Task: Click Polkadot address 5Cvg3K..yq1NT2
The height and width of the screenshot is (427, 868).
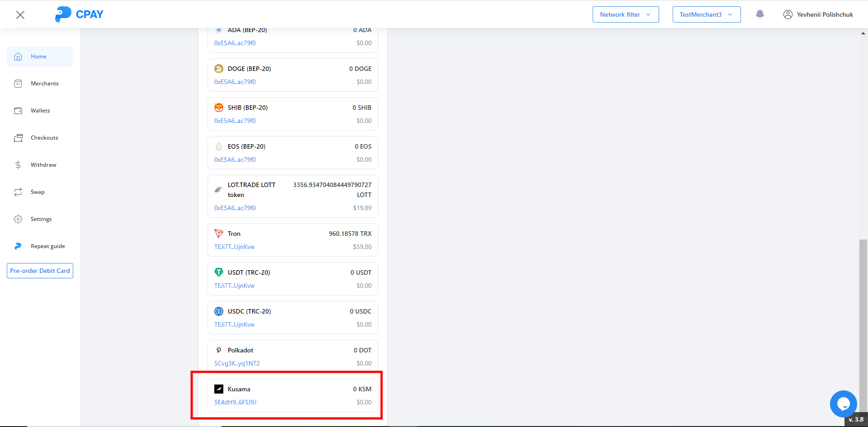Action: tap(237, 363)
